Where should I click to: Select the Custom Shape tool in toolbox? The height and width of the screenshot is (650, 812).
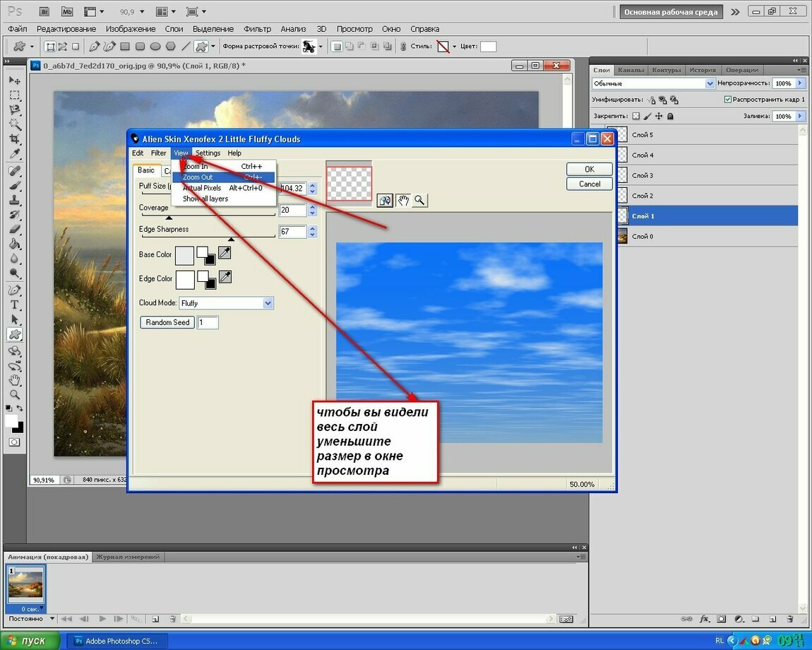(x=15, y=334)
